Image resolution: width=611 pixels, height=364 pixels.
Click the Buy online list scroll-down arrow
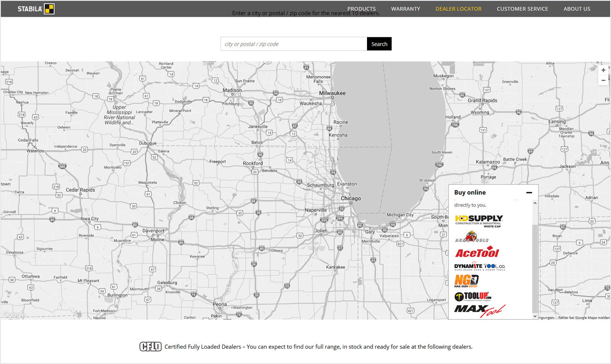click(x=535, y=315)
